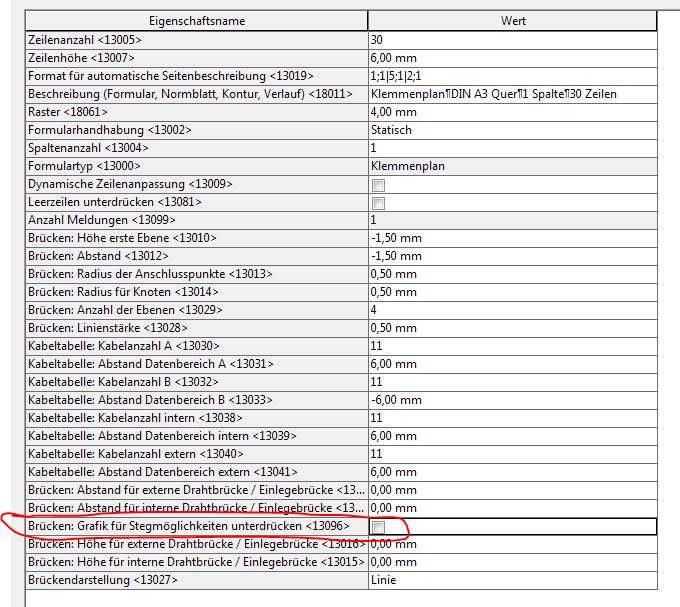Edit Kabelanzahl extern <13040> value
Image resolution: width=680 pixels, height=607 pixels.
coord(513,454)
